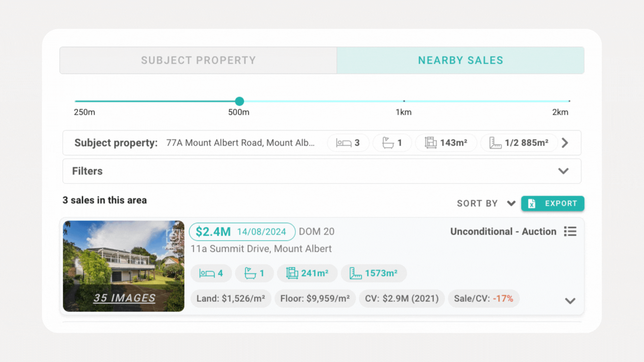Click the list details icon beside Auction
644x362 pixels.
[570, 231]
